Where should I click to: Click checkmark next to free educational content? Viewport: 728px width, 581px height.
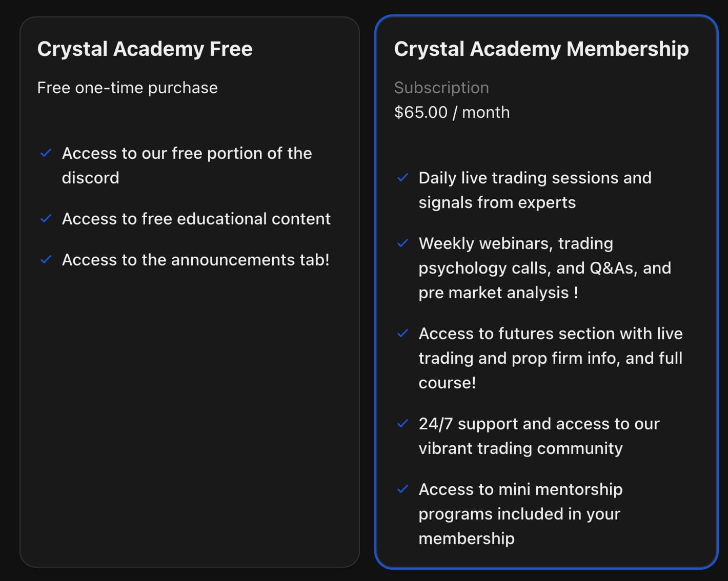(x=46, y=219)
